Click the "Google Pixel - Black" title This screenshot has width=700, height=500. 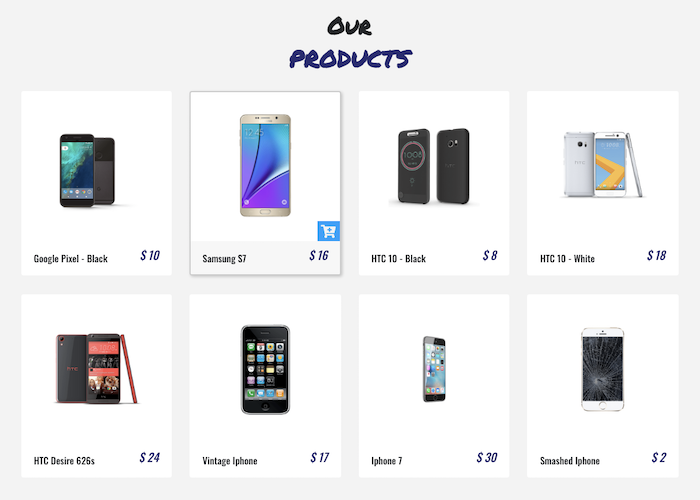71,258
